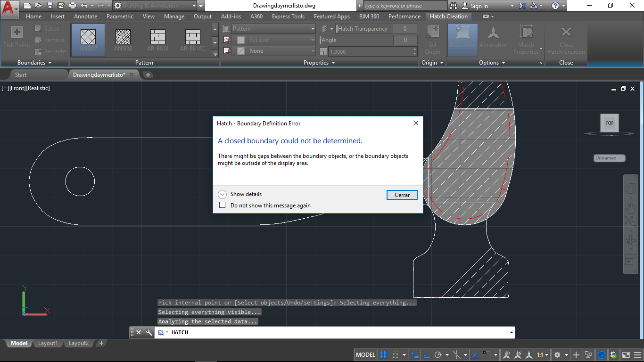The image size is (644, 362).
Task: Select the ANSI38 hatch pattern
Action: pos(122,40)
